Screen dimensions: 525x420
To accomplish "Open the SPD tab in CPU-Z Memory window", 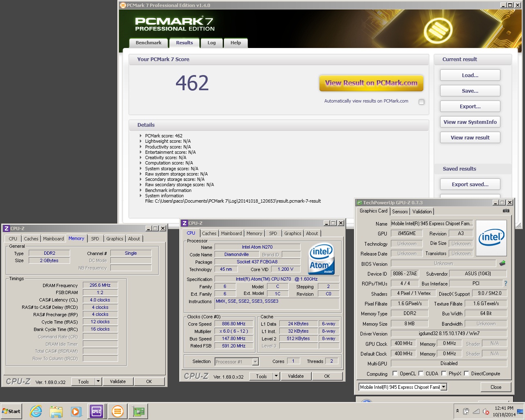I will [95, 239].
